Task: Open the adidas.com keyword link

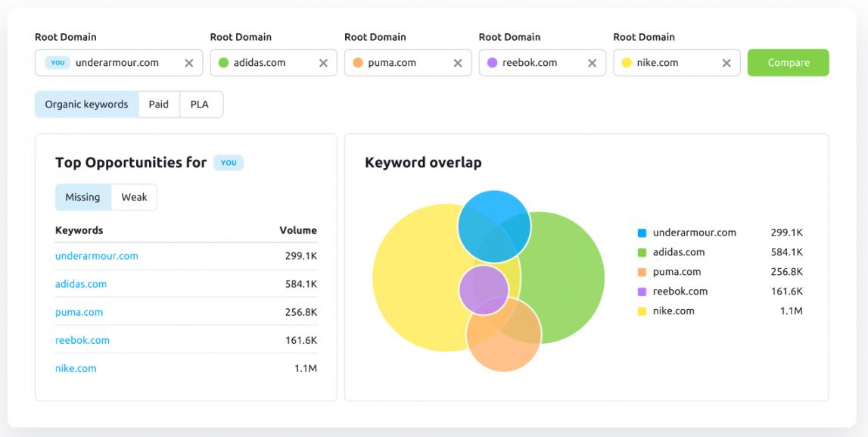Action: tap(81, 284)
